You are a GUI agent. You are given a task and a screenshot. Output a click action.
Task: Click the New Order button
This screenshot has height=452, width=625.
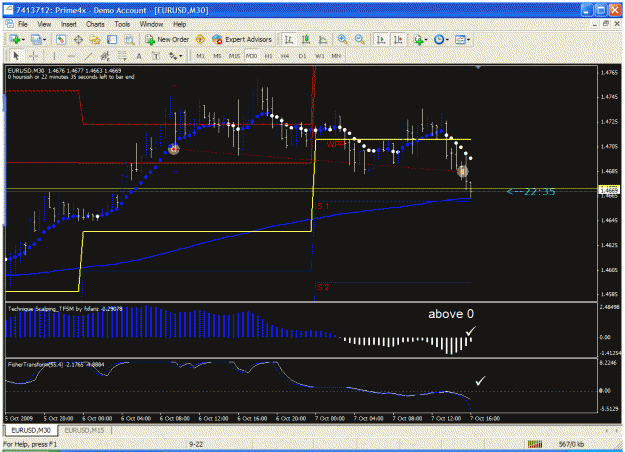click(x=167, y=39)
